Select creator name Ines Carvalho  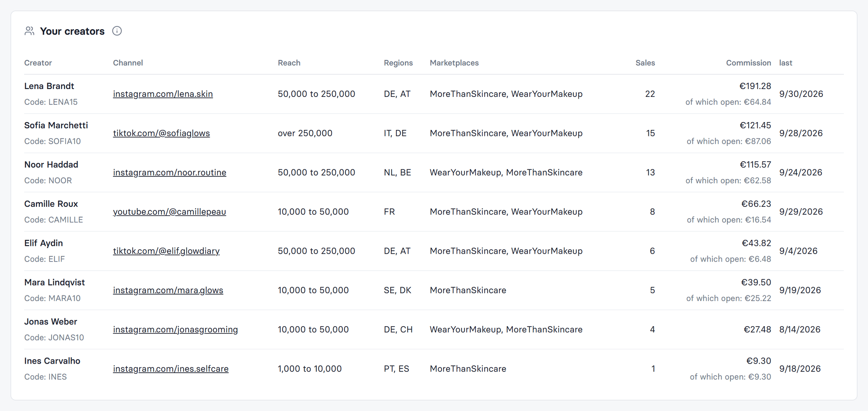[x=52, y=361]
